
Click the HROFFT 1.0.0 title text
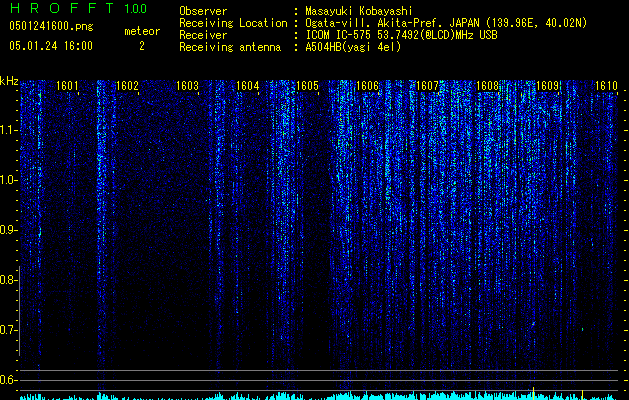pos(79,8)
